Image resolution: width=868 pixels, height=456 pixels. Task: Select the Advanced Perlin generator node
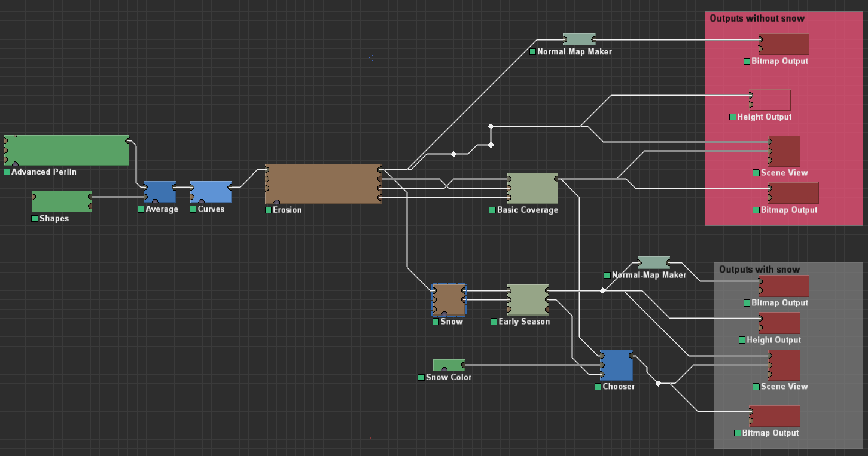(x=66, y=150)
